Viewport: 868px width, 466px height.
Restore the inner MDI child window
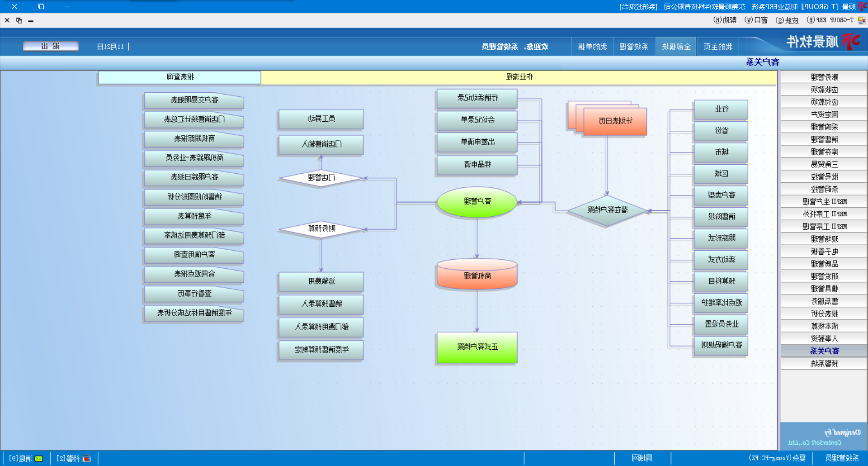coord(19,20)
